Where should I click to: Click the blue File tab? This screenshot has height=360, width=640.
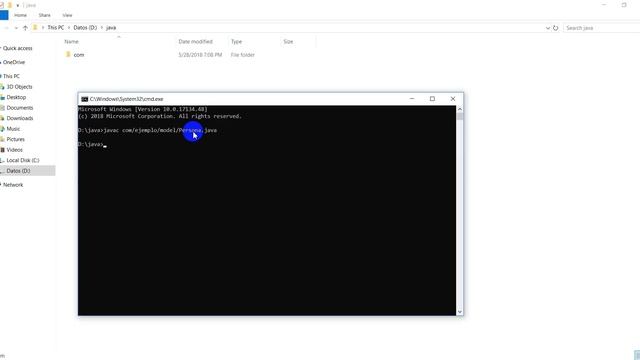(x=4, y=15)
